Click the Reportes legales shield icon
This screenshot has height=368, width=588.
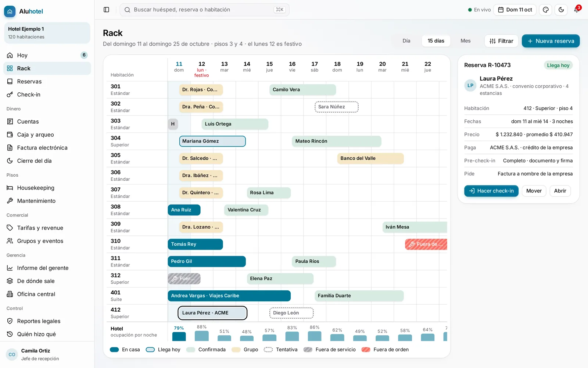click(10, 321)
